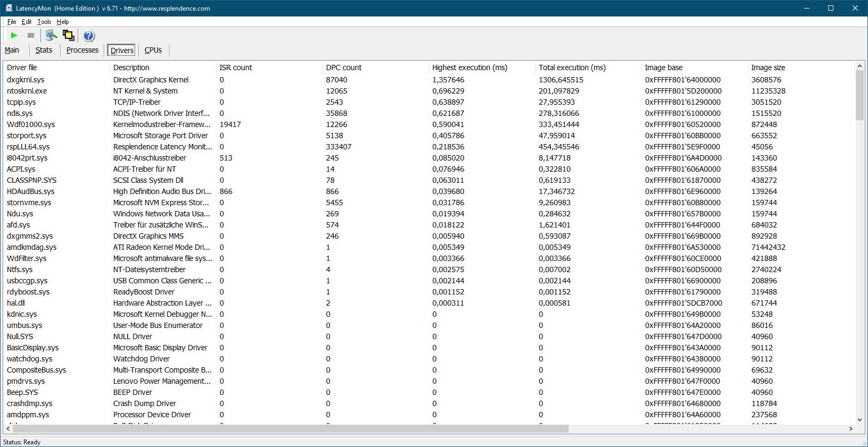Click the vertical scrollbar up arrow
The height and width of the screenshot is (447, 868).
(x=859, y=66)
